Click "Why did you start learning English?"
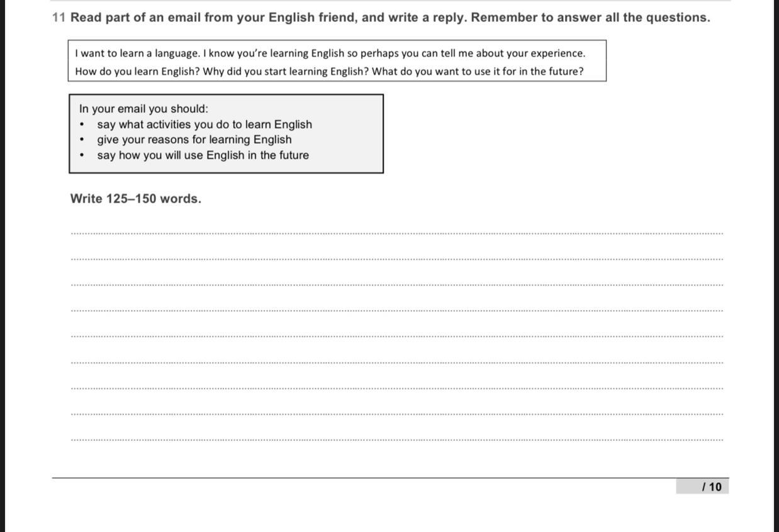Viewport: 779px width, 532px height. pos(286,72)
